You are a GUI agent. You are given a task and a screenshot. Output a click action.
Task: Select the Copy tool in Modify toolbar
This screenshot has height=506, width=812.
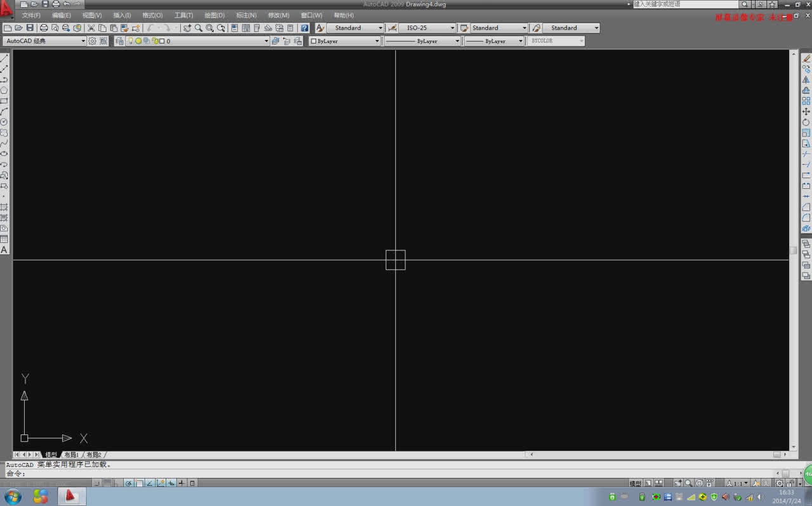(x=806, y=69)
